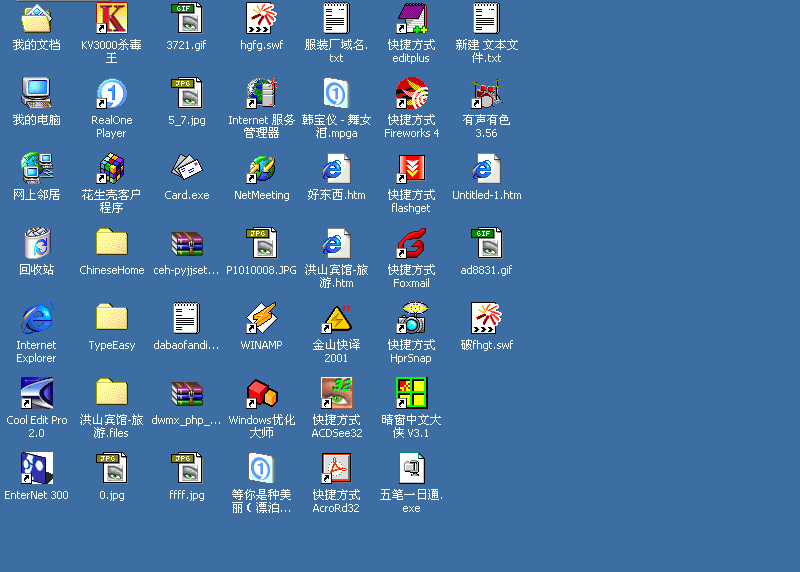The width and height of the screenshot is (800, 572).
Task: Click the P1010008.JPG image file
Action: pyautogui.click(x=261, y=244)
